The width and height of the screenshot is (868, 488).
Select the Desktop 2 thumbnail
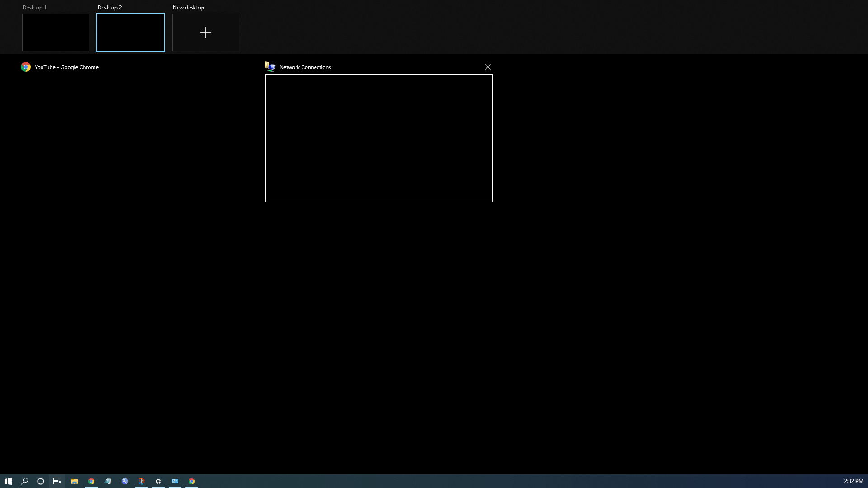tap(130, 32)
